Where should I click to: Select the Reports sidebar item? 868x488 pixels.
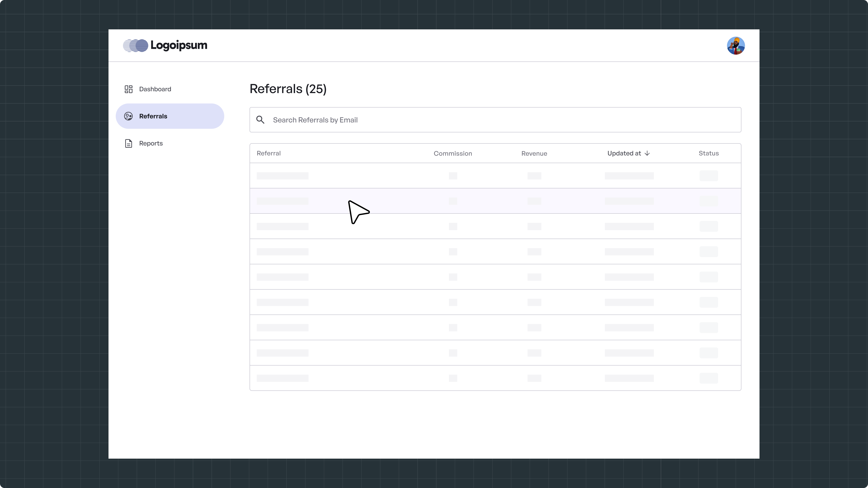point(151,143)
